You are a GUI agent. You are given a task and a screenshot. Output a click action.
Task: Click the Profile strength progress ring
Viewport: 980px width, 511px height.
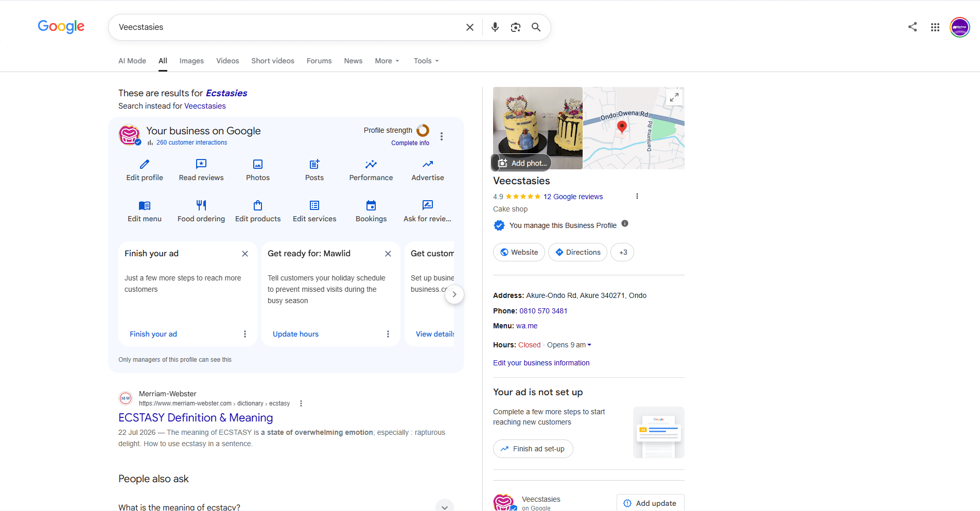coord(423,130)
